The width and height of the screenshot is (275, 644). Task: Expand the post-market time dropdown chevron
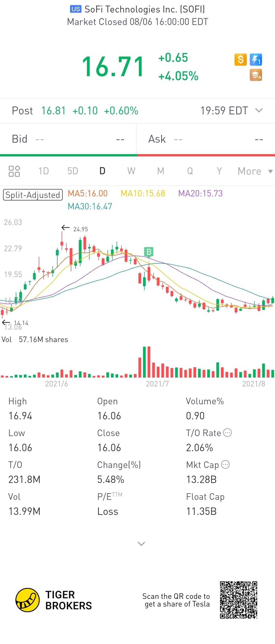coord(259,110)
